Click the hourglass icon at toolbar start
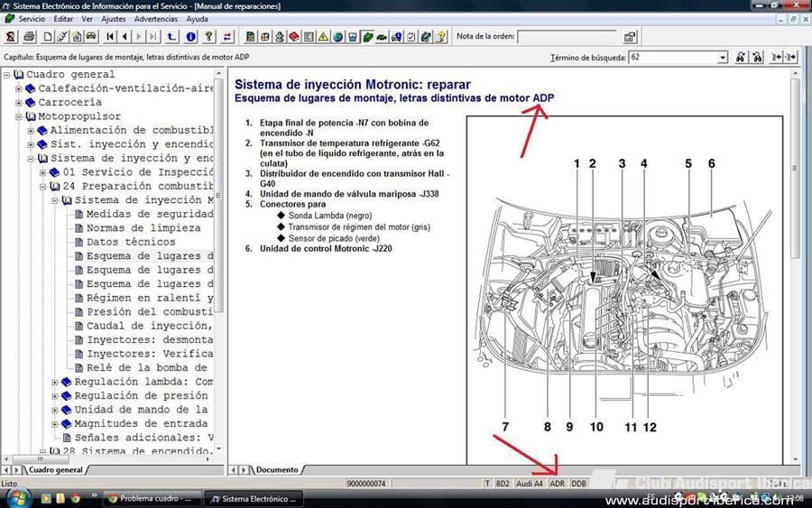Viewport: 812px width, 508px height. pyautogui.click(x=11, y=37)
